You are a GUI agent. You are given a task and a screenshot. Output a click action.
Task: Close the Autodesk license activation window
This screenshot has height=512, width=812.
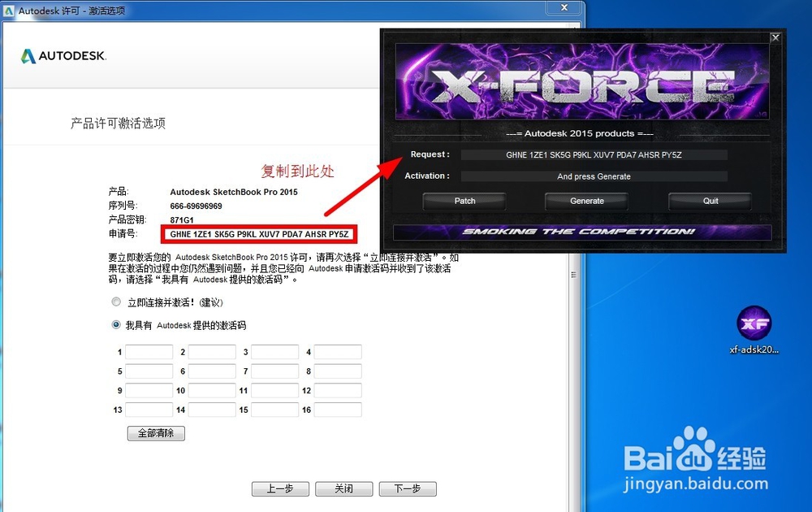564,7
